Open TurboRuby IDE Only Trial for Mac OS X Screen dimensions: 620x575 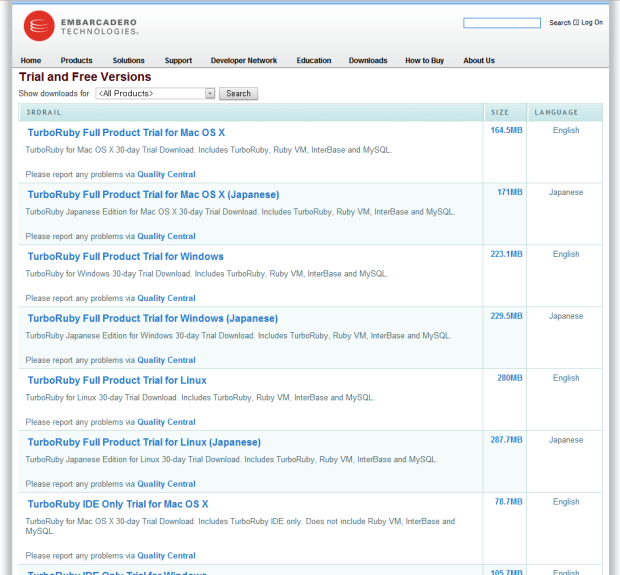tap(118, 504)
